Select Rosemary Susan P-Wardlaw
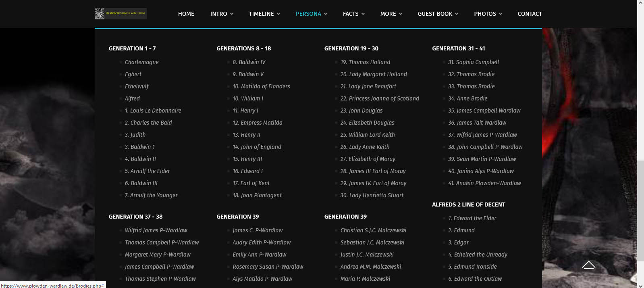 point(268,267)
